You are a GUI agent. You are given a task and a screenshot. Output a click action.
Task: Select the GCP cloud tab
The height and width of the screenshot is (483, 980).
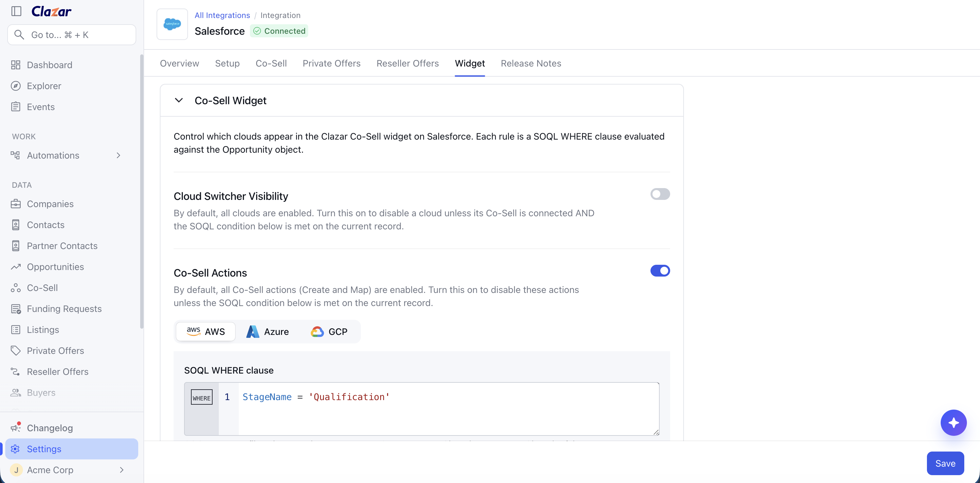click(x=330, y=332)
